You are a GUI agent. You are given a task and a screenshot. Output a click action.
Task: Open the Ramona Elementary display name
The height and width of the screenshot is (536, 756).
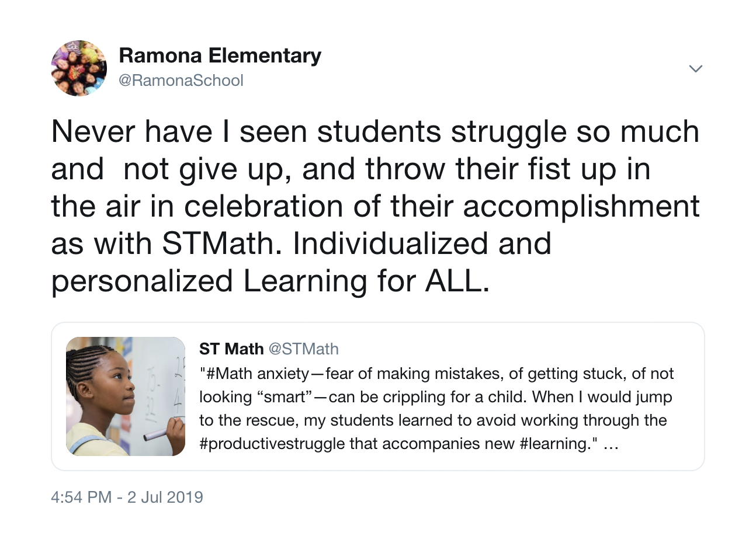[x=220, y=55]
